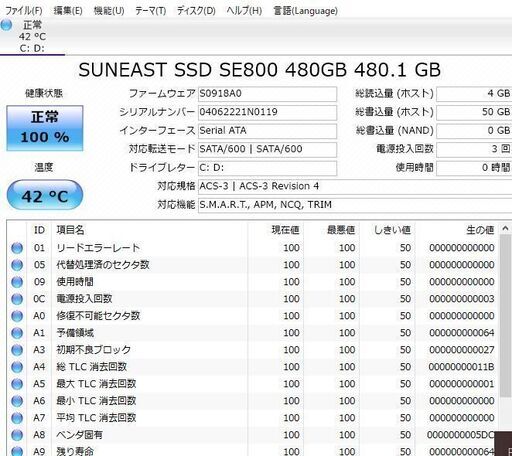
Task: Click raw value 000000000001 in row A5
Action: (462, 384)
